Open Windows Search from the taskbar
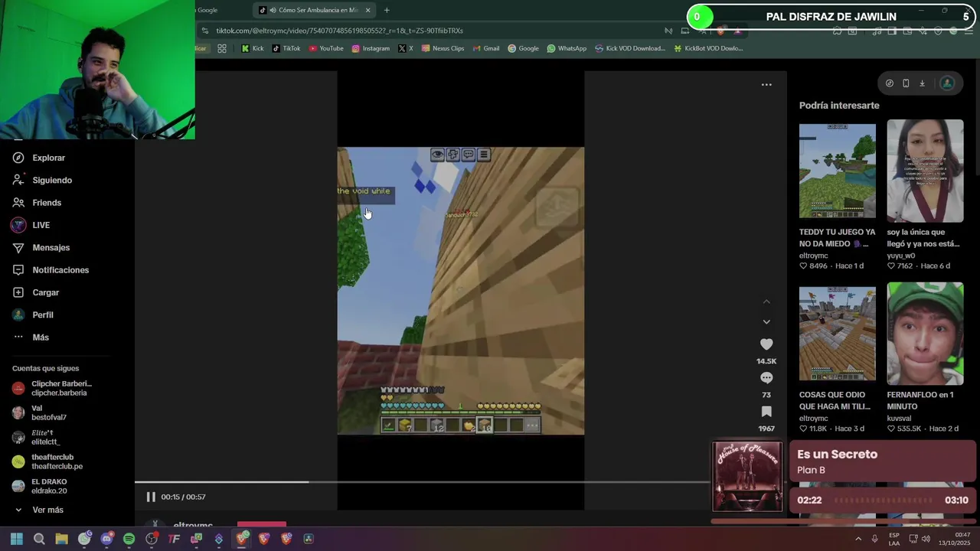This screenshot has height=551, width=980. click(x=39, y=539)
